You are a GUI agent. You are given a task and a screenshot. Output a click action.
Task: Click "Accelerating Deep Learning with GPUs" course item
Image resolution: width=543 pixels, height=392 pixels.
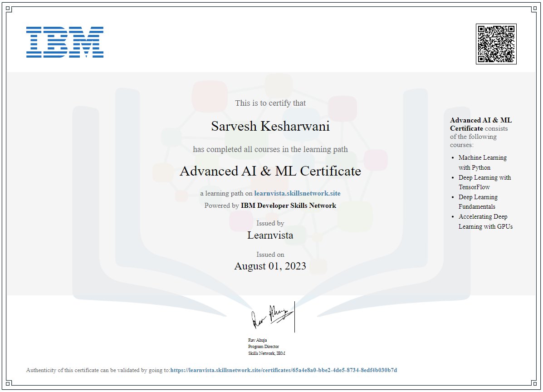coord(485,221)
